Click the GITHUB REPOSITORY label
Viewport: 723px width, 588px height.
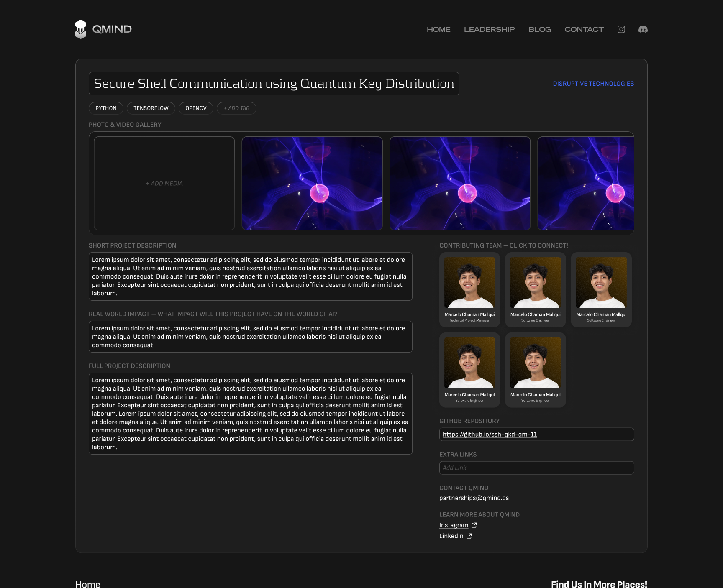click(x=469, y=421)
